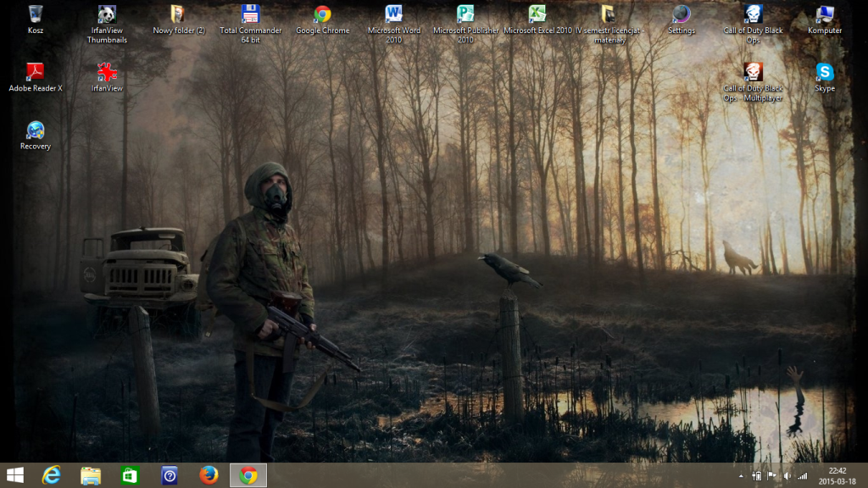Select the Settings desktop icon

(682, 20)
